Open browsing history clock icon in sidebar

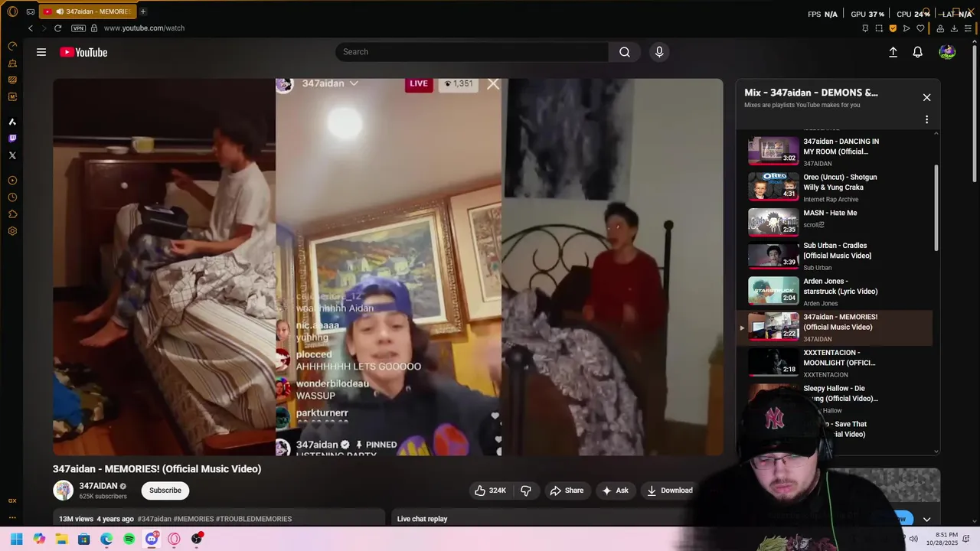point(12,197)
